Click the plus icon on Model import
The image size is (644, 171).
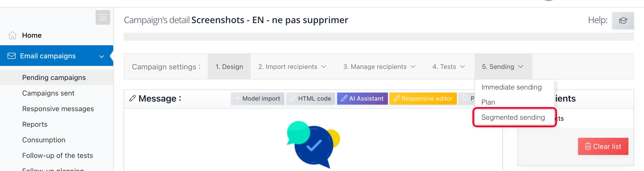(237, 98)
